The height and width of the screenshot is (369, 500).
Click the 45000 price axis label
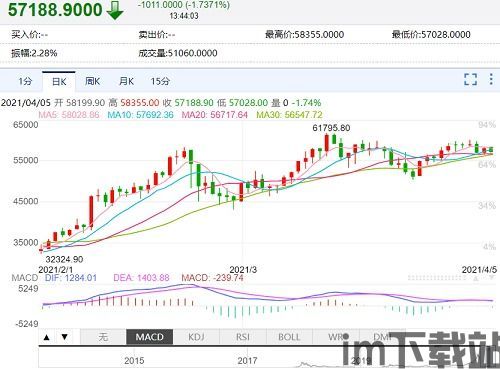[x=26, y=201]
